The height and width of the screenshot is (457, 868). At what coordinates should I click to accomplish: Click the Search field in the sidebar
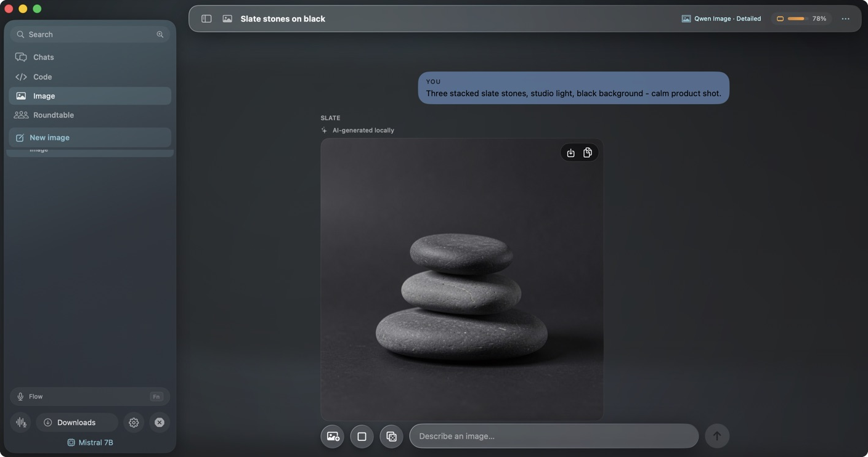(90, 34)
